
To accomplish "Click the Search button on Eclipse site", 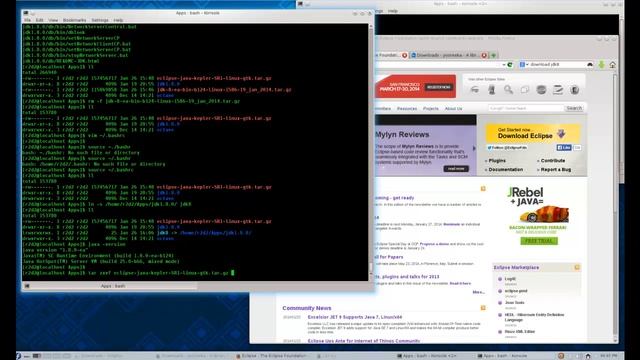I will click(574, 108).
